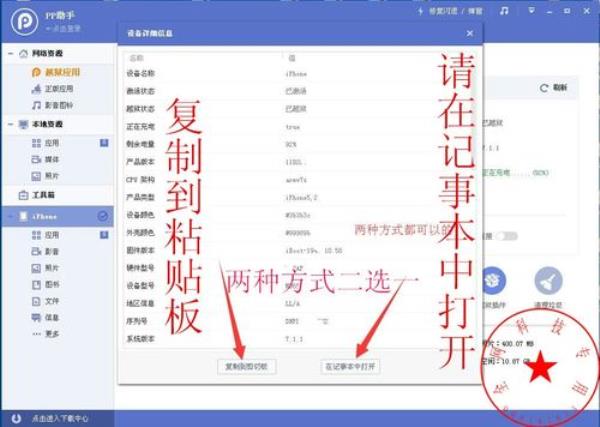
Task: Click the check circle on iPhone row
Action: click(103, 216)
